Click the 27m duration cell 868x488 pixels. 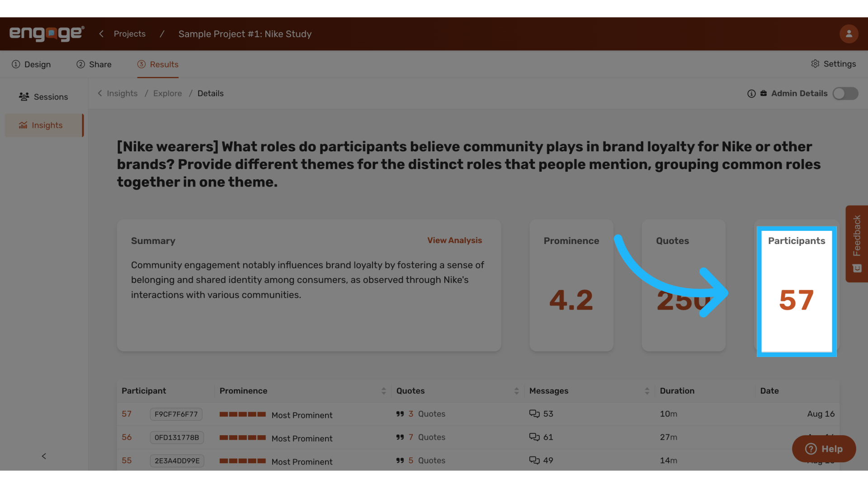tap(669, 437)
